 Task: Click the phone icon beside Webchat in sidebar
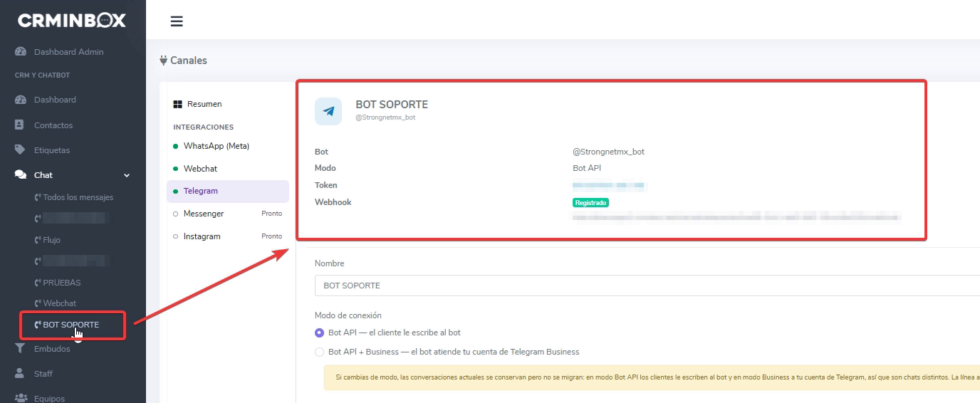(x=38, y=303)
